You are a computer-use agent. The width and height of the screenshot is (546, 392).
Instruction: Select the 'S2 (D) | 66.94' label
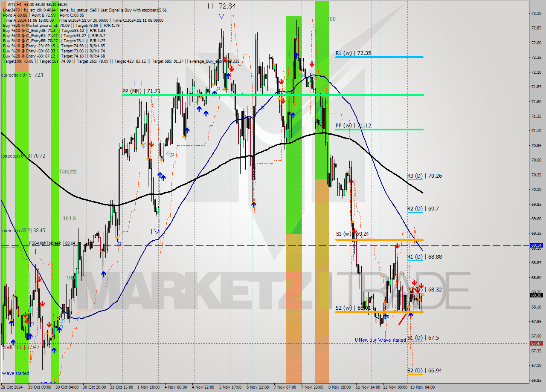click(424, 370)
